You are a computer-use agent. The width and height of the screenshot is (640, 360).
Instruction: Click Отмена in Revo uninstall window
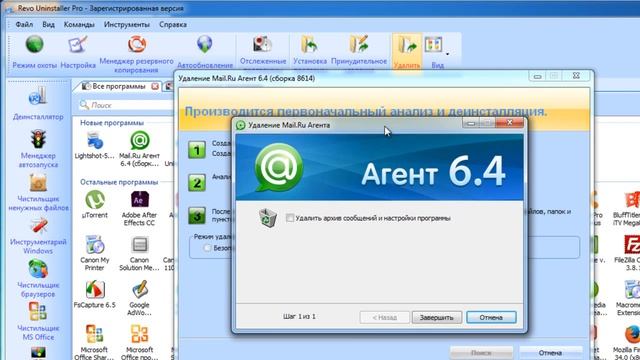click(550, 353)
